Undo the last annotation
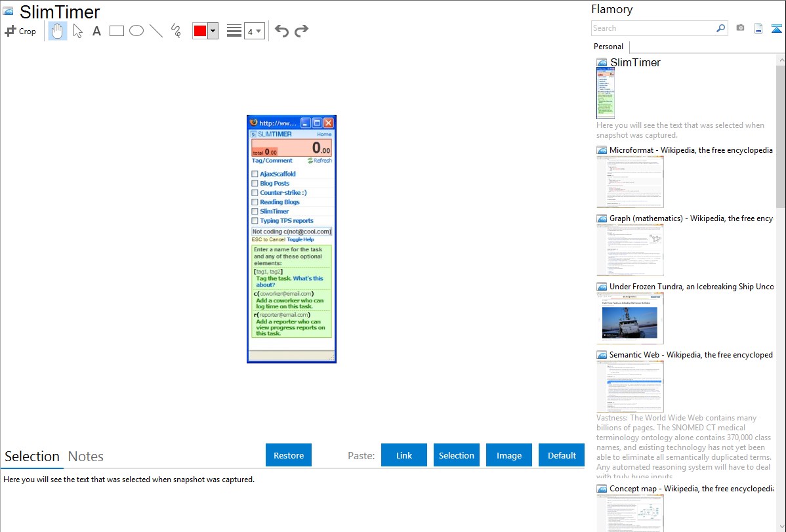 point(281,31)
